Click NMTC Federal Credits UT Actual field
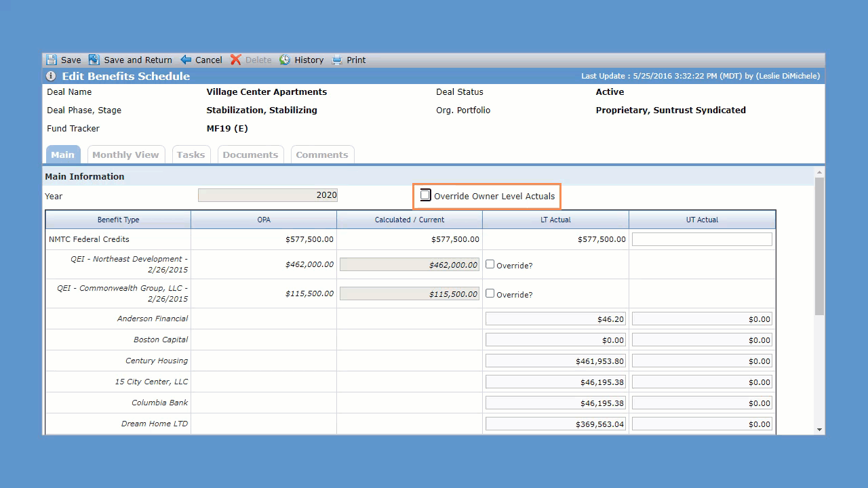 click(x=702, y=239)
